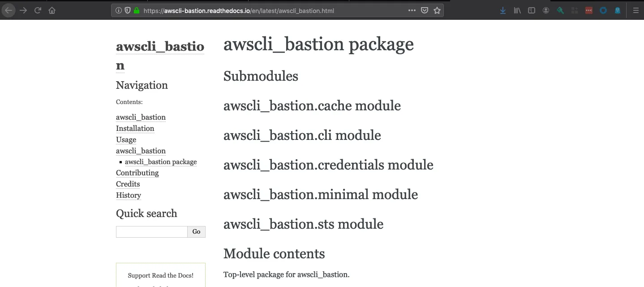Open the Library bookshelf icon
The image size is (644, 287).
517,10
